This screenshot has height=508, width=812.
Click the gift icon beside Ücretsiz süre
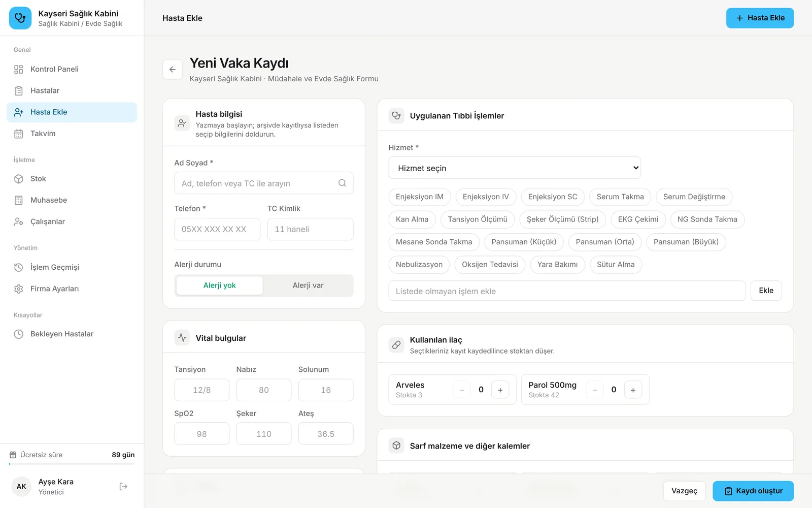coord(13,455)
